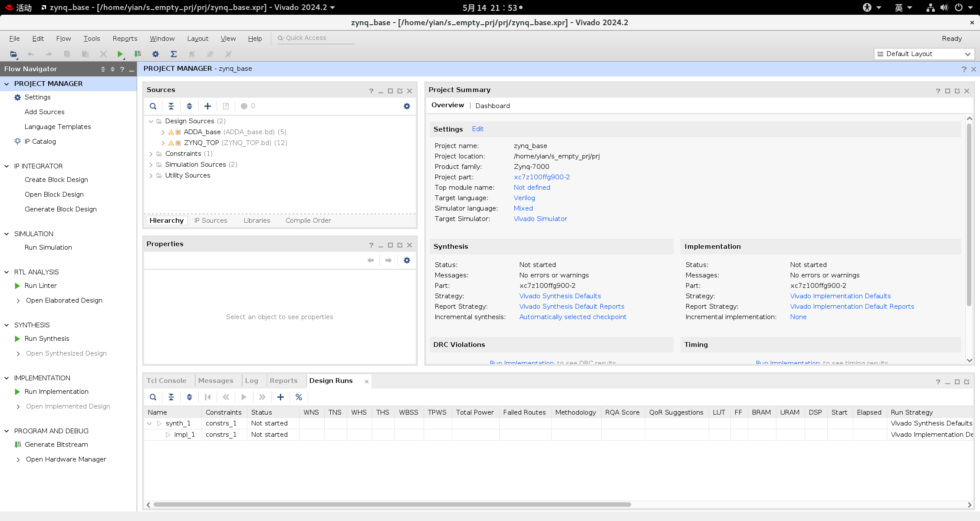
Task: Click Generate Bitstream toolbar icon
Action: click(x=138, y=54)
